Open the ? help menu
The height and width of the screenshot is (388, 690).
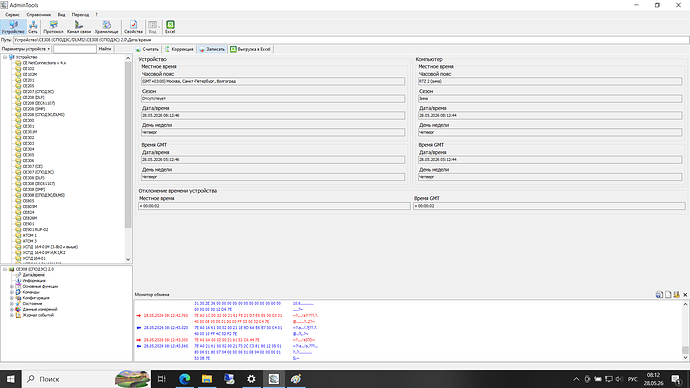tap(96, 15)
